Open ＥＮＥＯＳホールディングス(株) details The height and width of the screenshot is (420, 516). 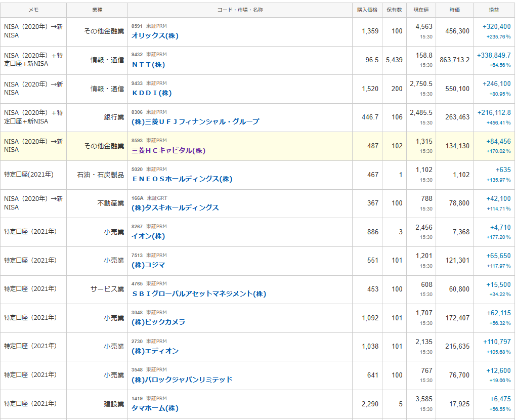point(182,179)
